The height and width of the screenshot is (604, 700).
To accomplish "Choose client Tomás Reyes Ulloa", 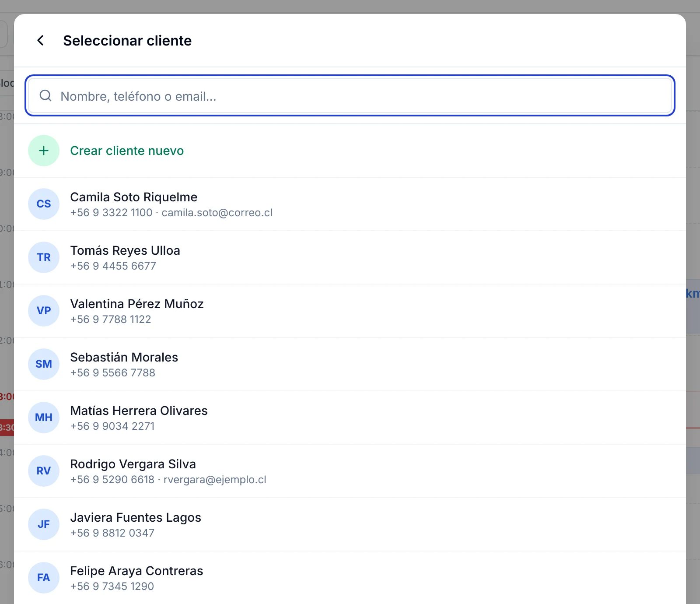I will (350, 257).
